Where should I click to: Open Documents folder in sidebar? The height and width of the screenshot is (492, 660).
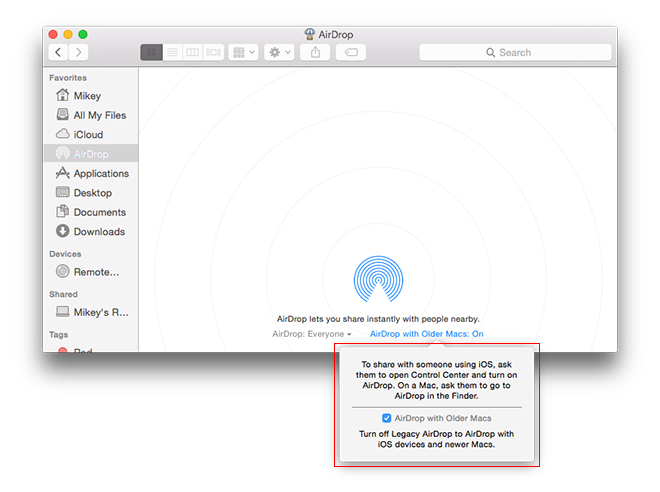pos(91,212)
